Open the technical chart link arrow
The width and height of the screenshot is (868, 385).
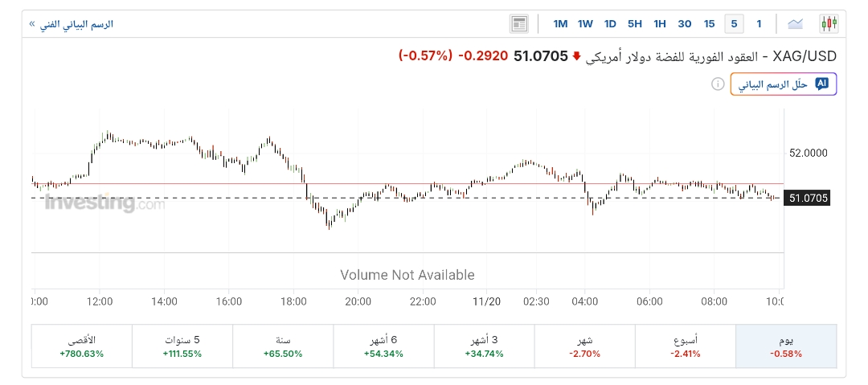[x=32, y=24]
